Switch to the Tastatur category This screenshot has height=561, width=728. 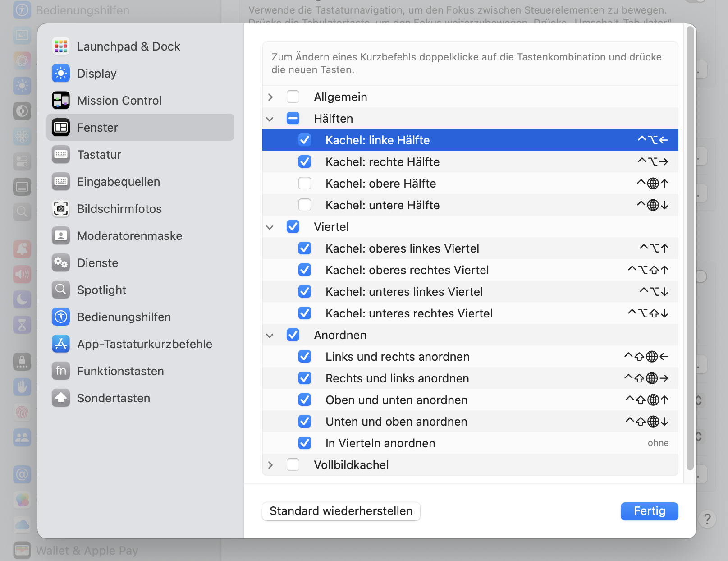click(x=99, y=155)
